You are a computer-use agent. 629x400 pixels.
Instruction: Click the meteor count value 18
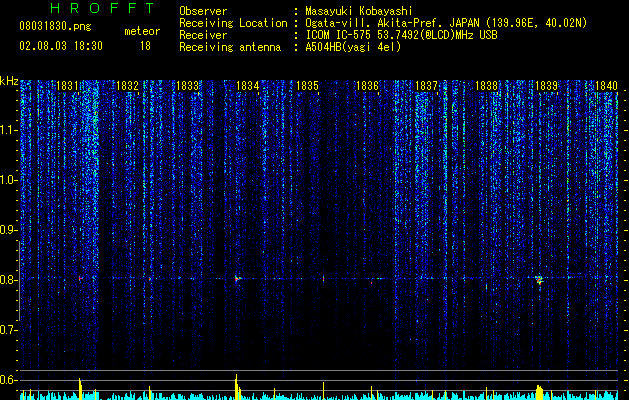point(145,46)
